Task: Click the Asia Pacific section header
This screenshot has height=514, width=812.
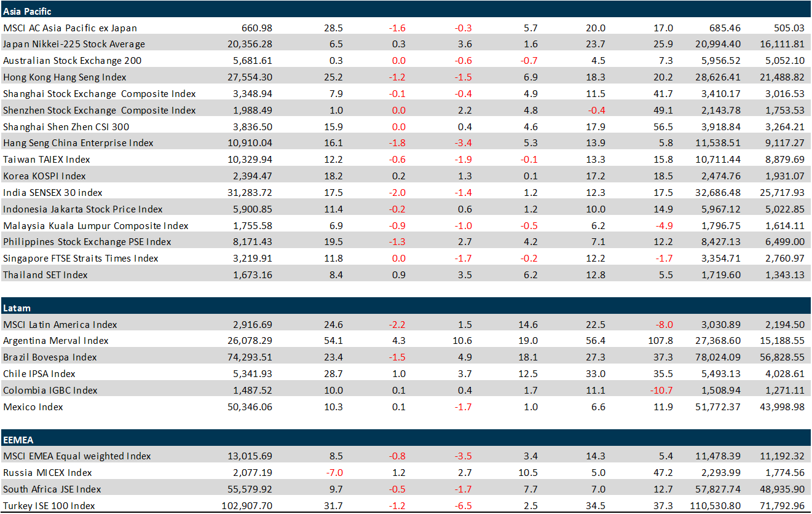Action: pyautogui.click(x=406, y=10)
